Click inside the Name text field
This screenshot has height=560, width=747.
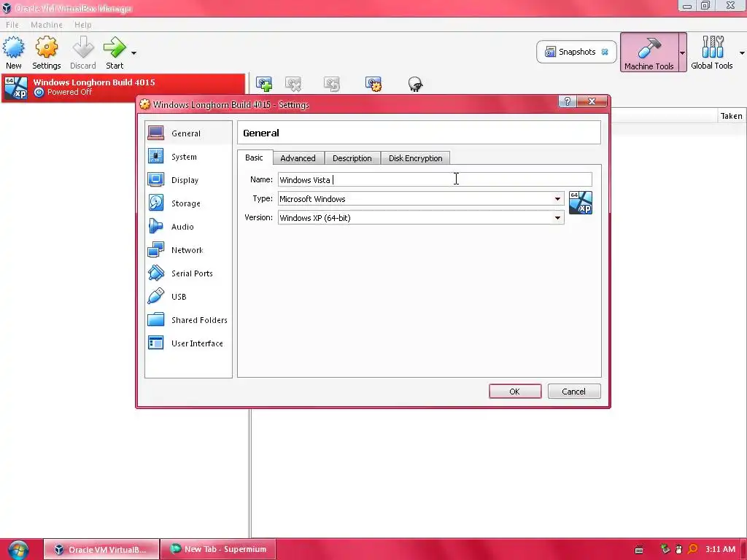tap(435, 179)
